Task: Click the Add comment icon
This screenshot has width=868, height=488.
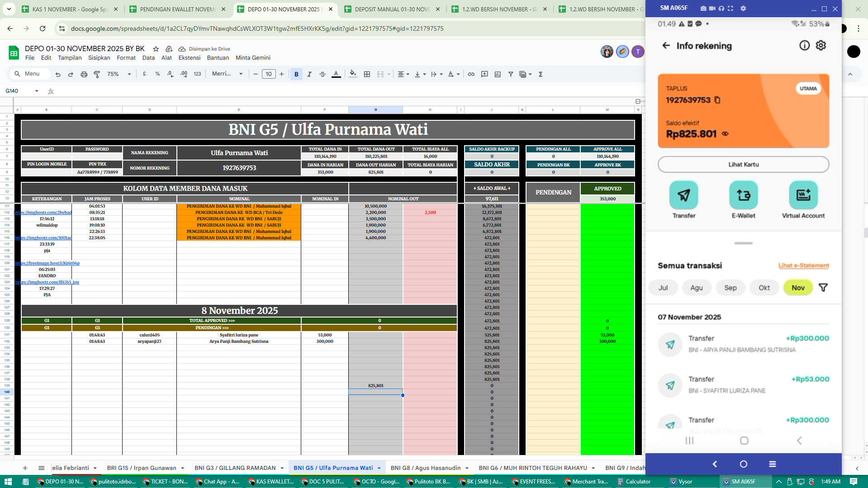Action: coord(484,74)
